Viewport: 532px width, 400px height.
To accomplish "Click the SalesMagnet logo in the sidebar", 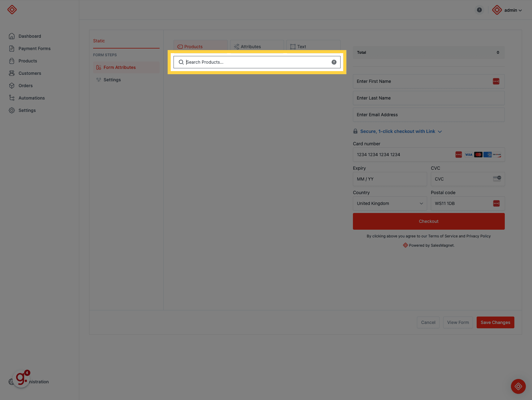I will (x=12, y=10).
